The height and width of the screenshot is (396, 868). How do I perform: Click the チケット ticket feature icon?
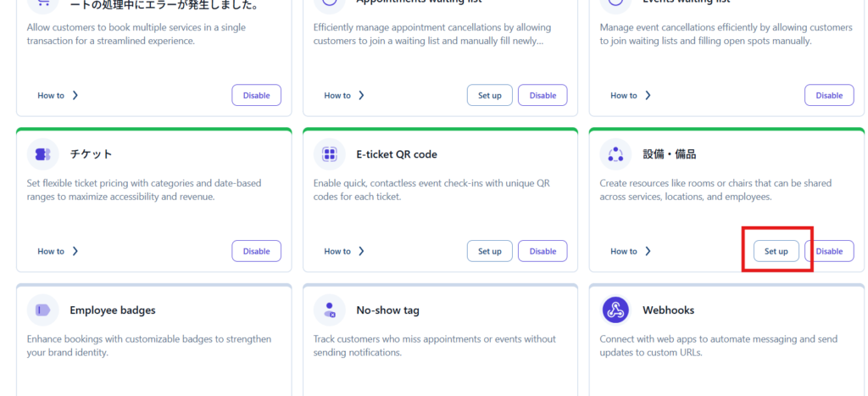pos(43,154)
